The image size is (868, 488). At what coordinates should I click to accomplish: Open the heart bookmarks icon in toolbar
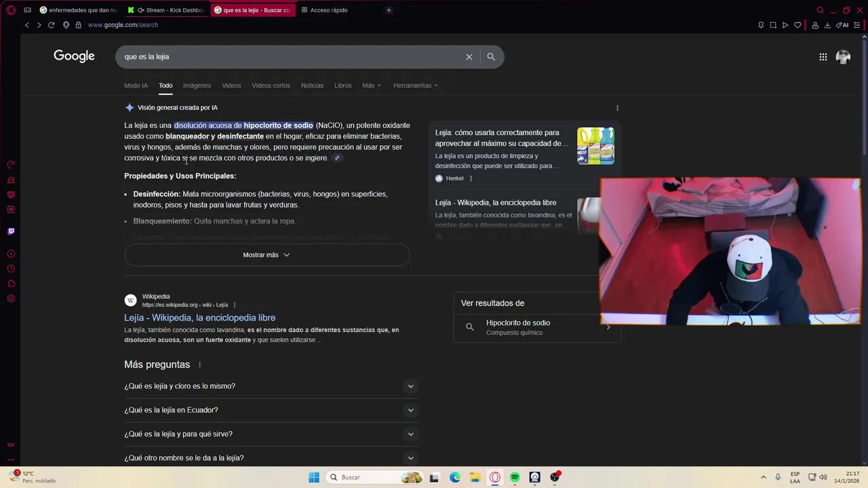(x=797, y=25)
